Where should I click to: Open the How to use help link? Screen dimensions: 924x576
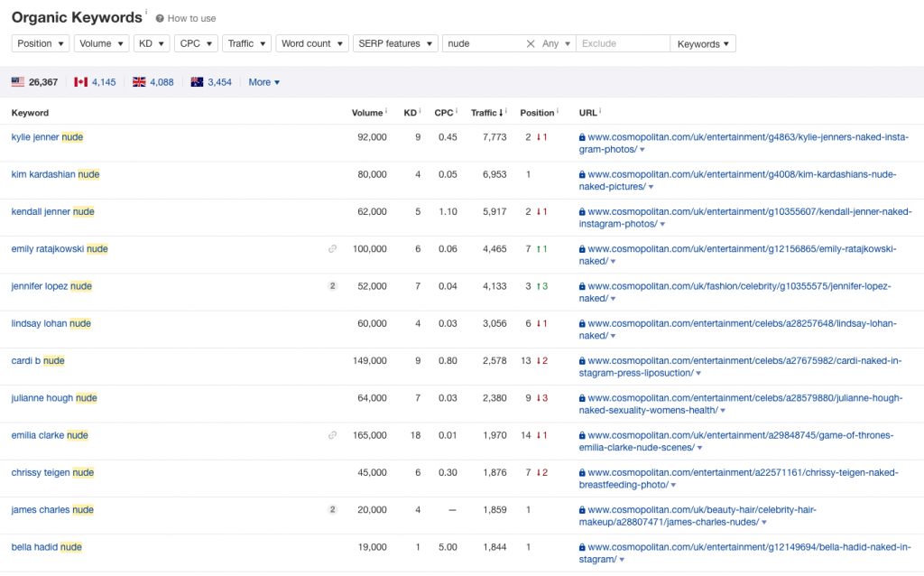186,18
